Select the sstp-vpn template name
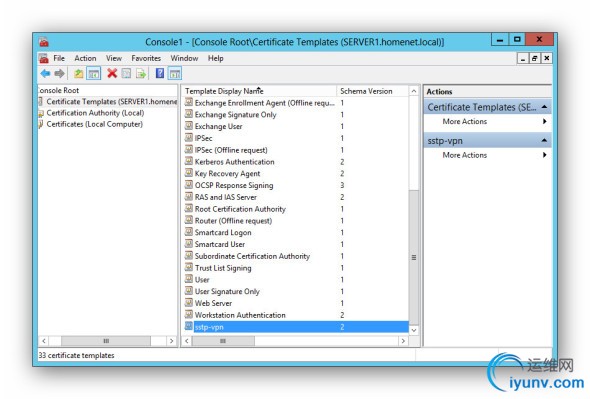590x399 pixels. click(209, 327)
